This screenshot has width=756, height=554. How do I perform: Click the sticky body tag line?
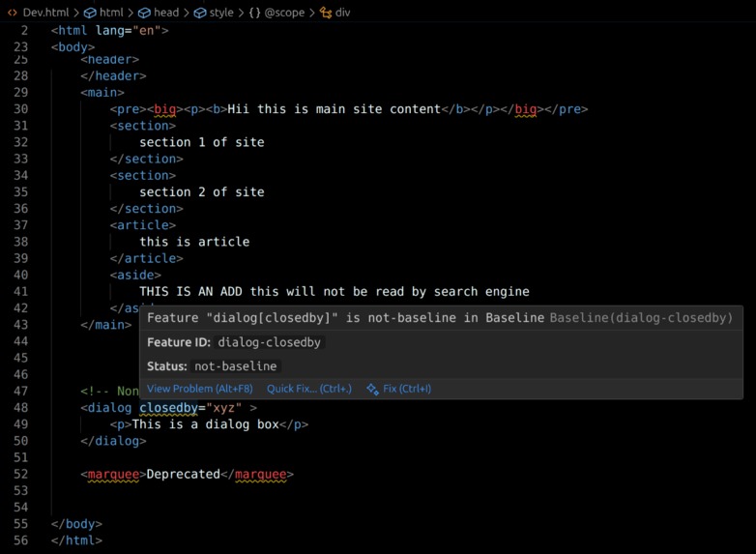click(x=73, y=47)
